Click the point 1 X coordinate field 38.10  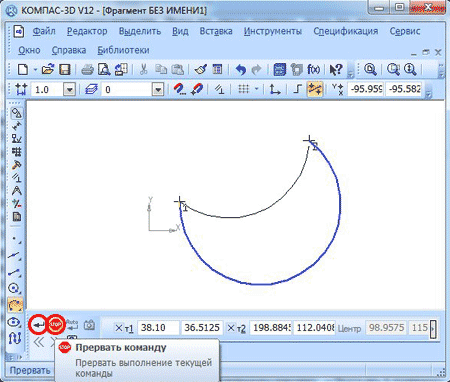coord(158,328)
